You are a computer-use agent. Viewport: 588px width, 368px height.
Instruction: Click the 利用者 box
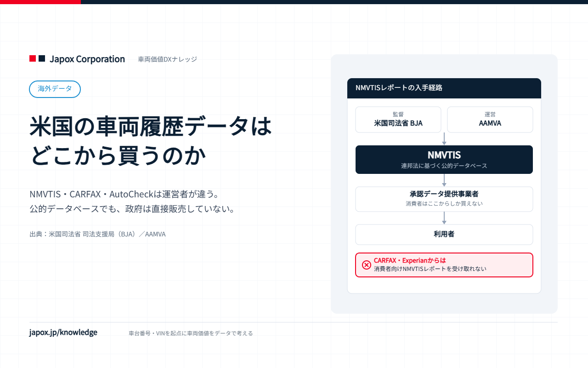444,235
